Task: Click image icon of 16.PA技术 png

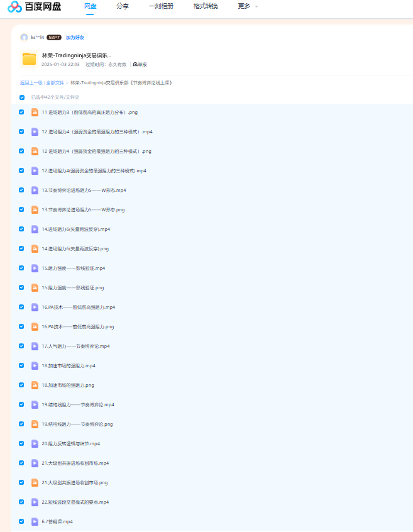Action: click(35, 327)
